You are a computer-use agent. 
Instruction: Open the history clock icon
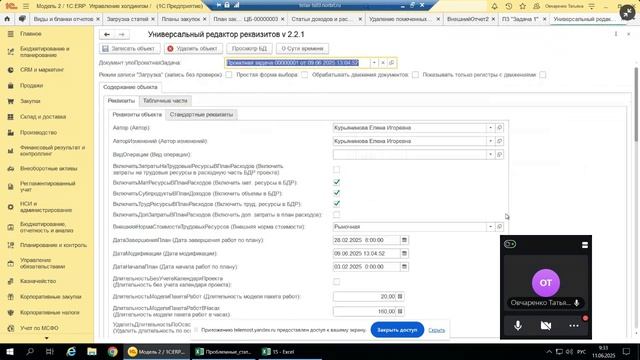(x=509, y=6)
